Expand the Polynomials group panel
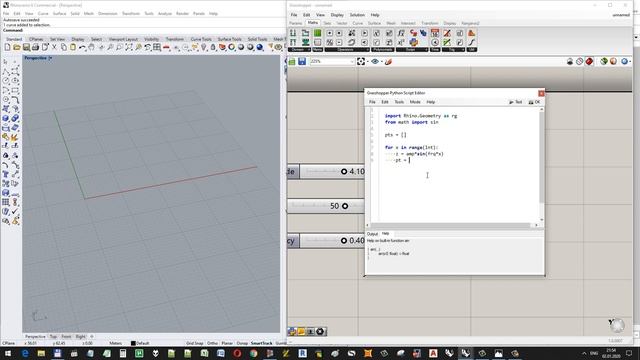 point(382,50)
